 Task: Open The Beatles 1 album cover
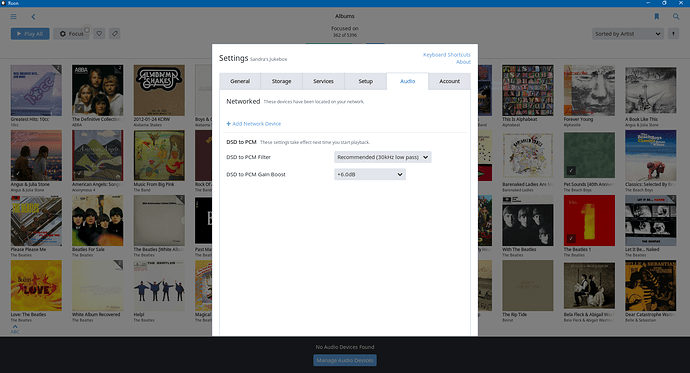(589, 221)
